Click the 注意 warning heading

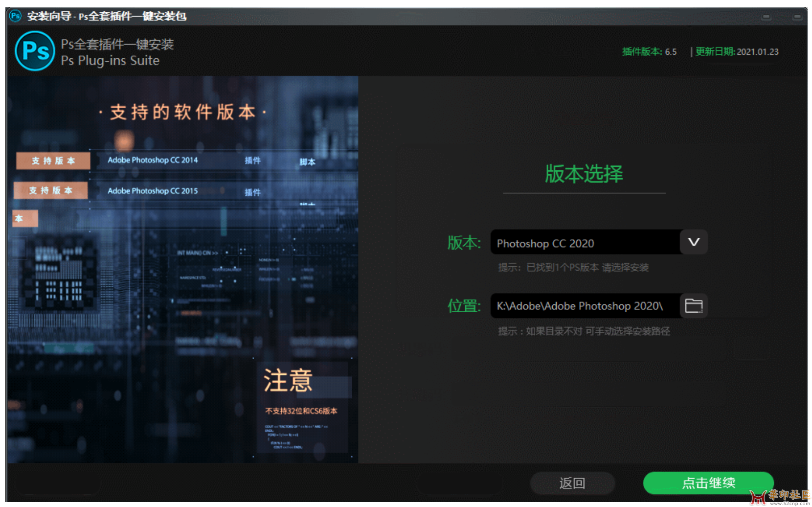(x=288, y=380)
